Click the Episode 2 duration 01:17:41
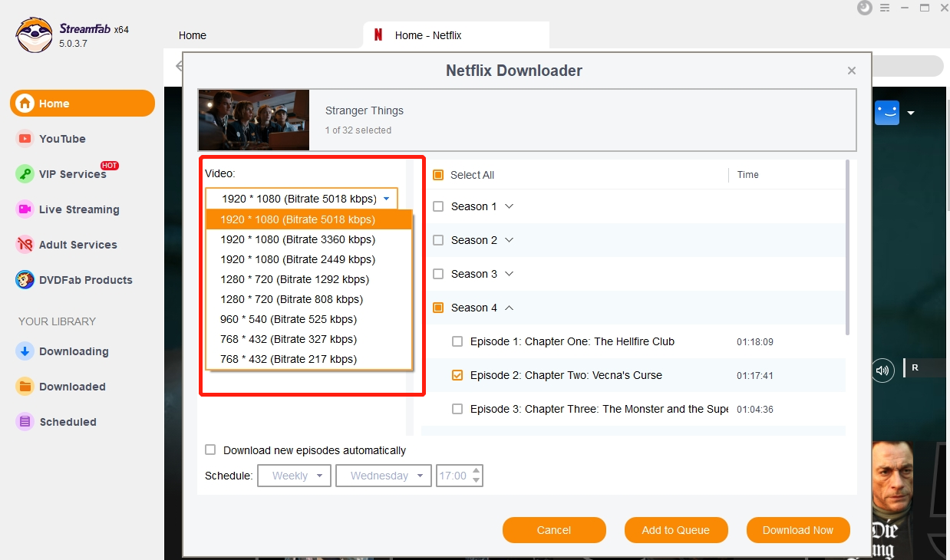Screen dimensions: 950x560 tap(755, 376)
